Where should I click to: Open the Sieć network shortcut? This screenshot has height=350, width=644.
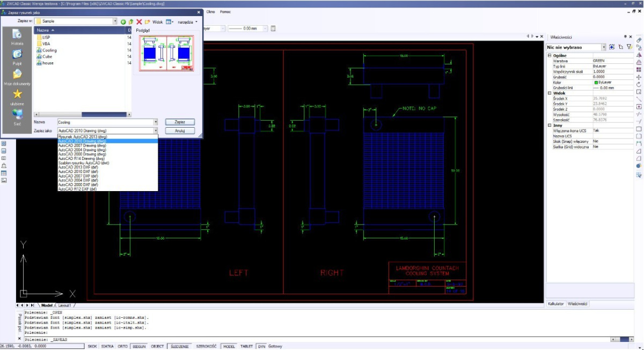tap(17, 117)
